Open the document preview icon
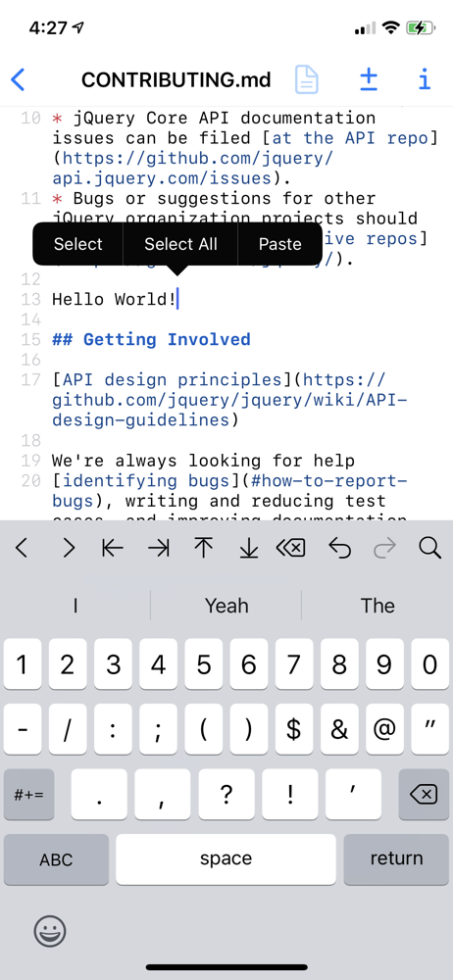Screen dimensions: 453x980 (307, 79)
